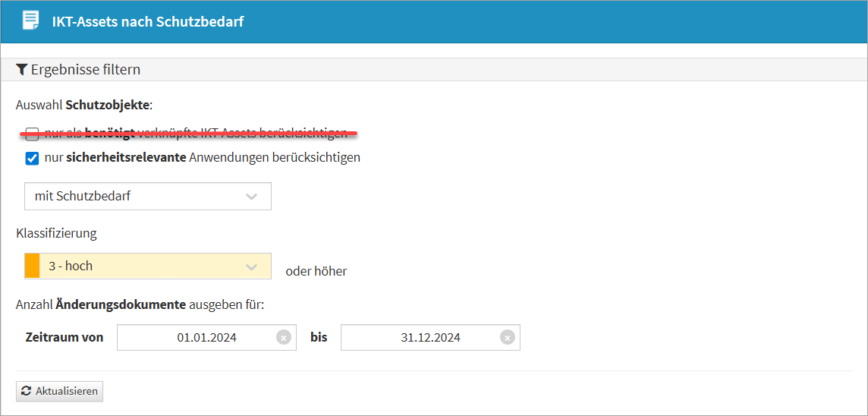Click the chevron arrow in mit Schutzbedarf box
This screenshot has width=868, height=416.
pyautogui.click(x=252, y=197)
